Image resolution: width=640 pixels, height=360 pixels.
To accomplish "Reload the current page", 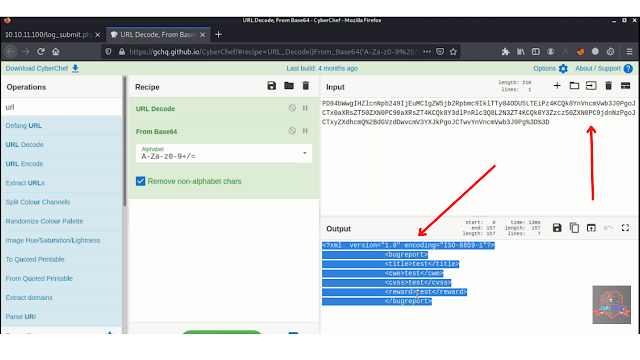I will pyautogui.click(x=41, y=51).
